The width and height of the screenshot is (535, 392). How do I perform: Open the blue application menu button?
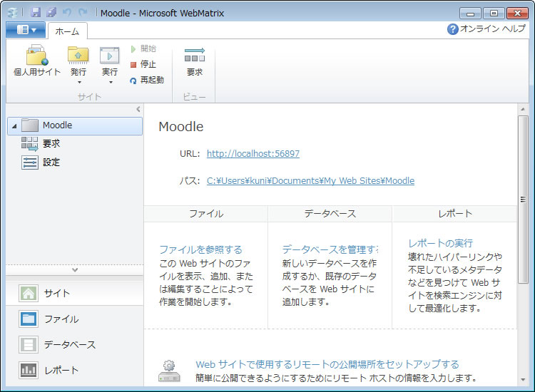[26, 29]
